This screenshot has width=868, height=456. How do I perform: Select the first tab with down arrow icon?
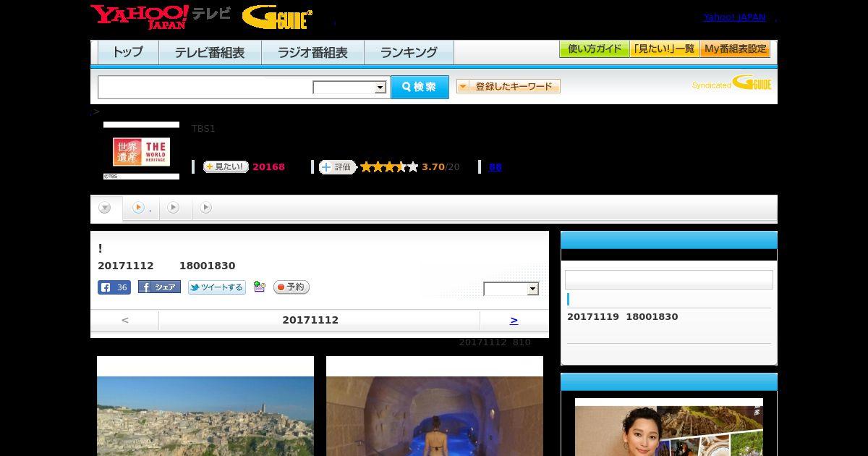click(x=106, y=208)
